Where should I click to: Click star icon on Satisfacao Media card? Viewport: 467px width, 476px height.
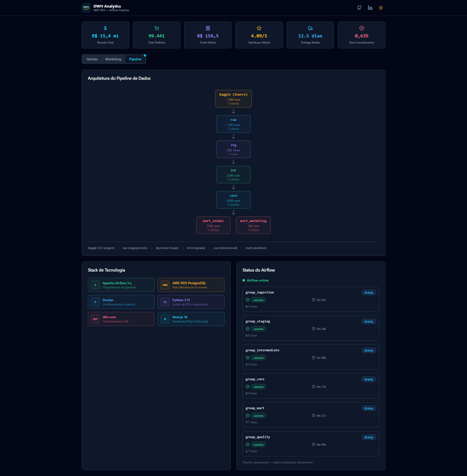(x=259, y=28)
